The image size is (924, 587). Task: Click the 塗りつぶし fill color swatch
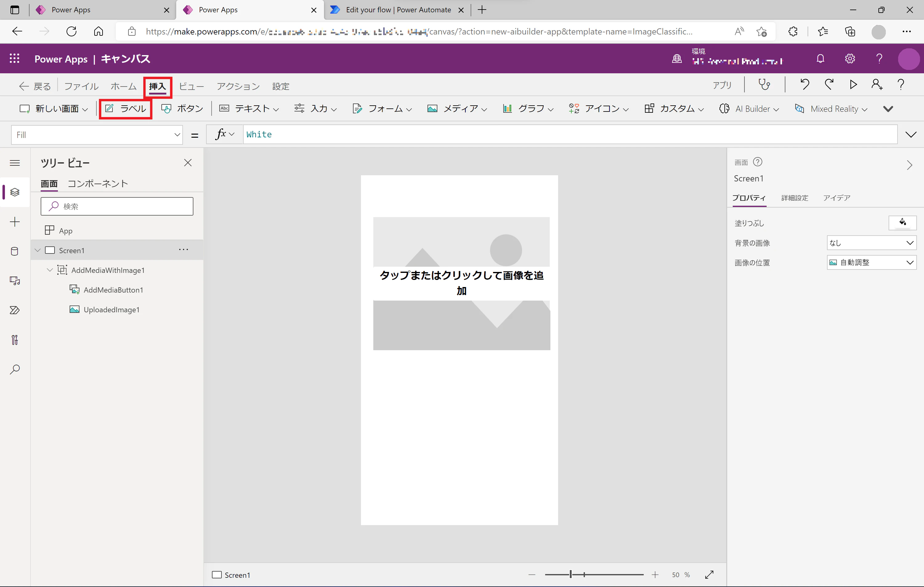coord(902,223)
